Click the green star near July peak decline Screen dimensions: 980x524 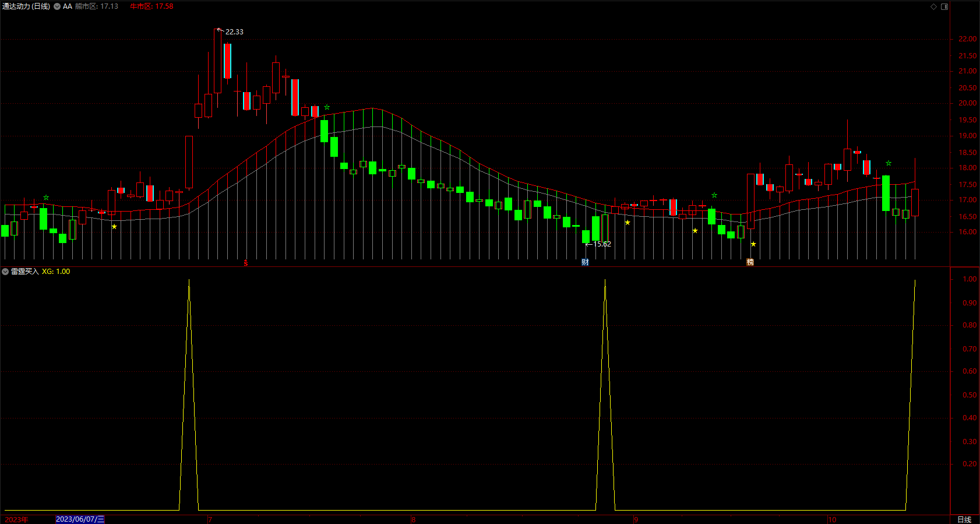(x=327, y=107)
